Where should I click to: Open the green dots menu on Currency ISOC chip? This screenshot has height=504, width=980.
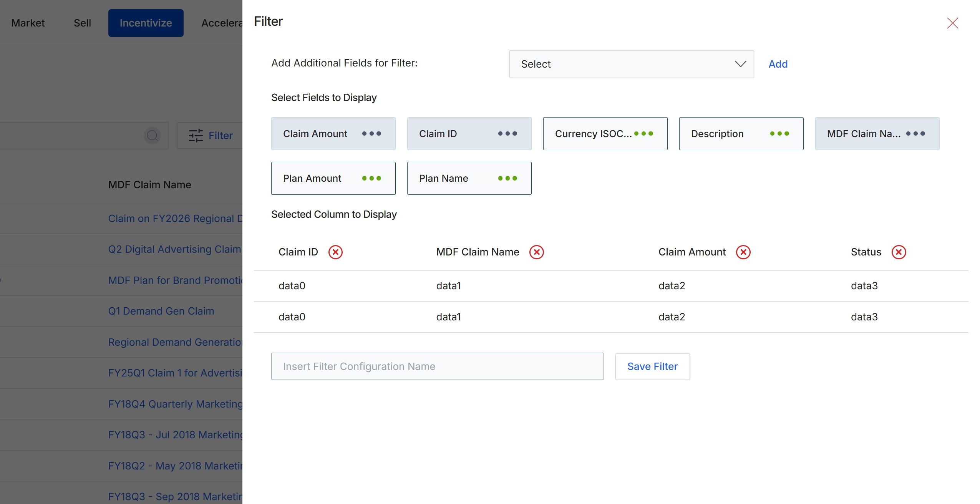click(x=643, y=134)
